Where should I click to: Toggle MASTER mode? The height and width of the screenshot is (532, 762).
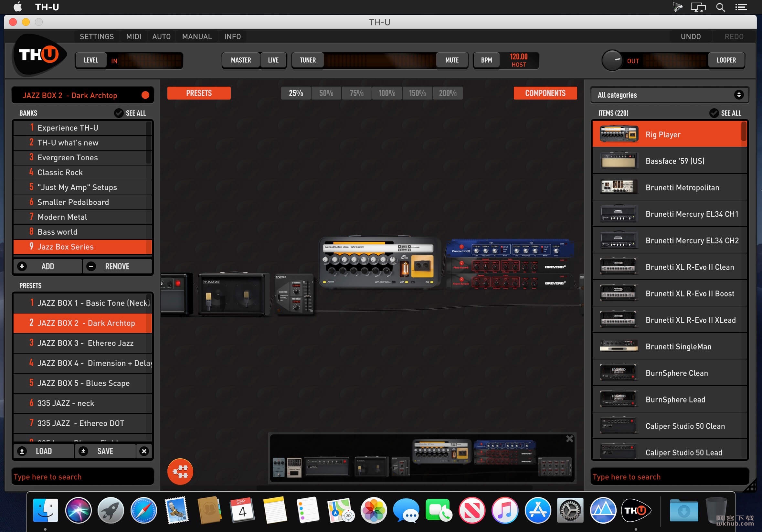pyautogui.click(x=241, y=60)
